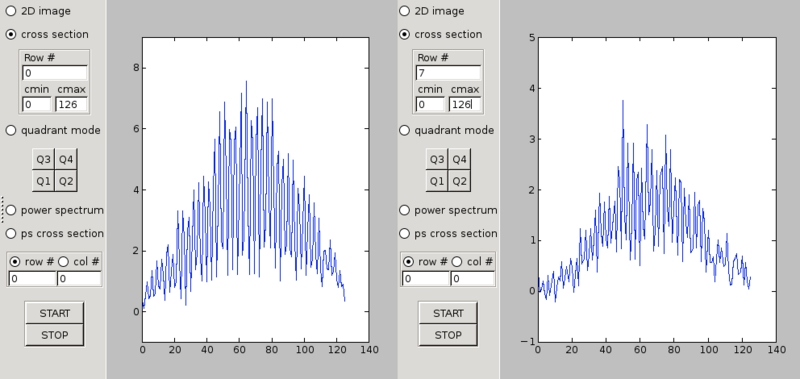This screenshot has height=379, width=800.
Task: Click Q2 quadrant button in right panel
Action: [x=459, y=181]
